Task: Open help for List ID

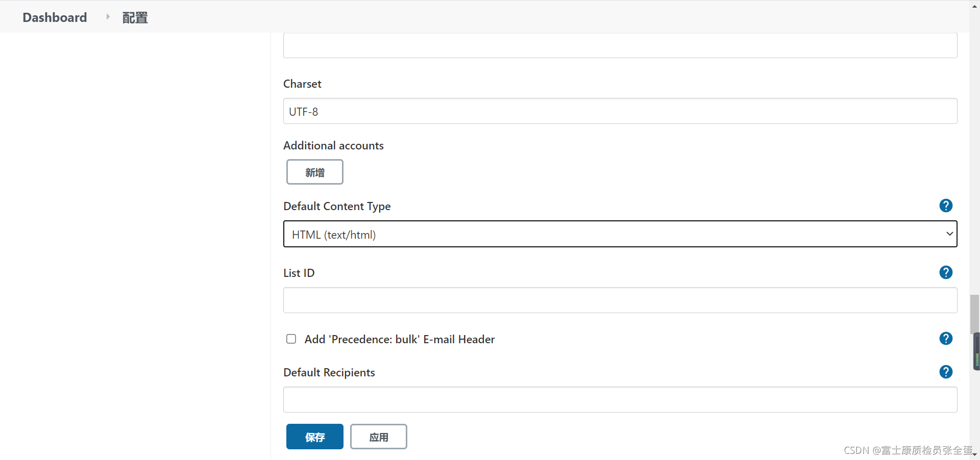Action: [946, 272]
